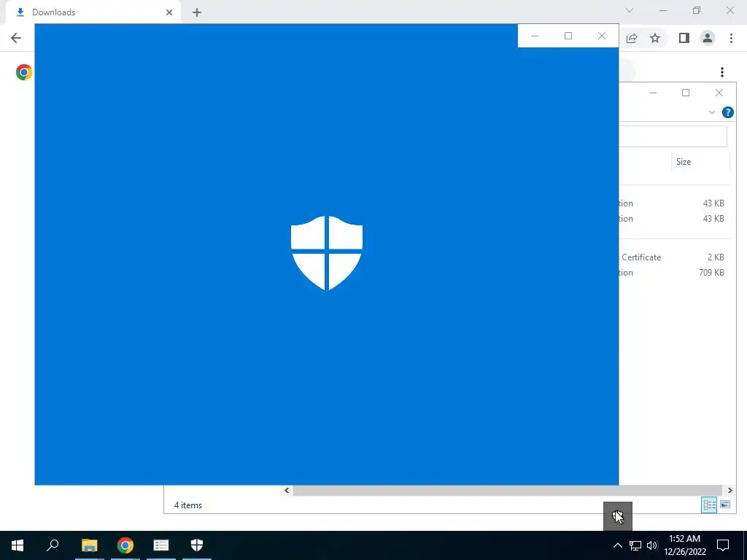The width and height of the screenshot is (747, 560).
Task: Maximize the Windows Security window
Action: [x=568, y=36]
